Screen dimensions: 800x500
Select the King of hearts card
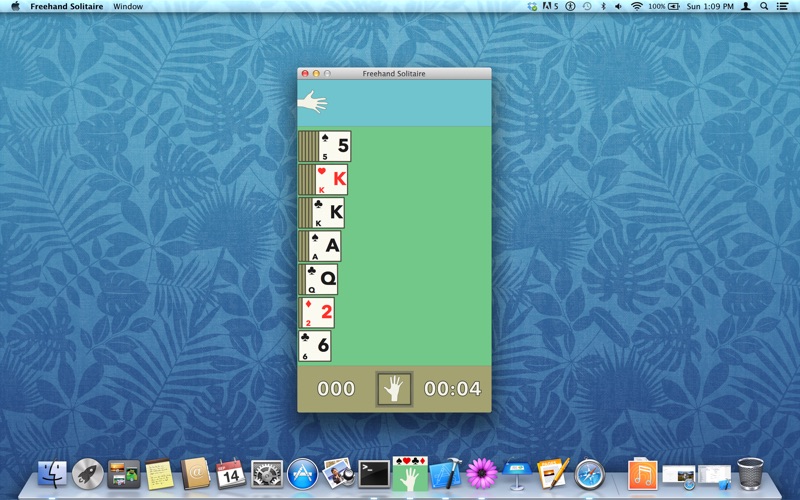[x=331, y=180]
